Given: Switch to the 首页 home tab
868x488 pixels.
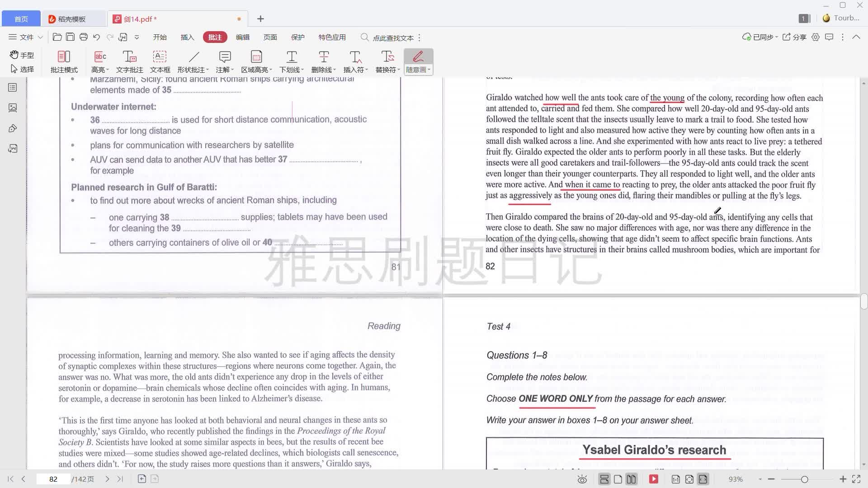Looking at the screenshot, I should (21, 19).
